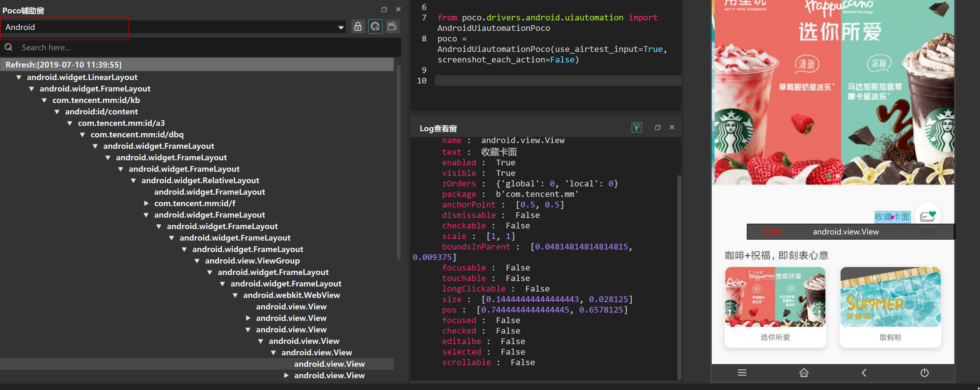Image resolution: width=980 pixels, height=390 pixels.
Task: Expand the com.tencent.mm:id/f tree node
Action: point(146,203)
